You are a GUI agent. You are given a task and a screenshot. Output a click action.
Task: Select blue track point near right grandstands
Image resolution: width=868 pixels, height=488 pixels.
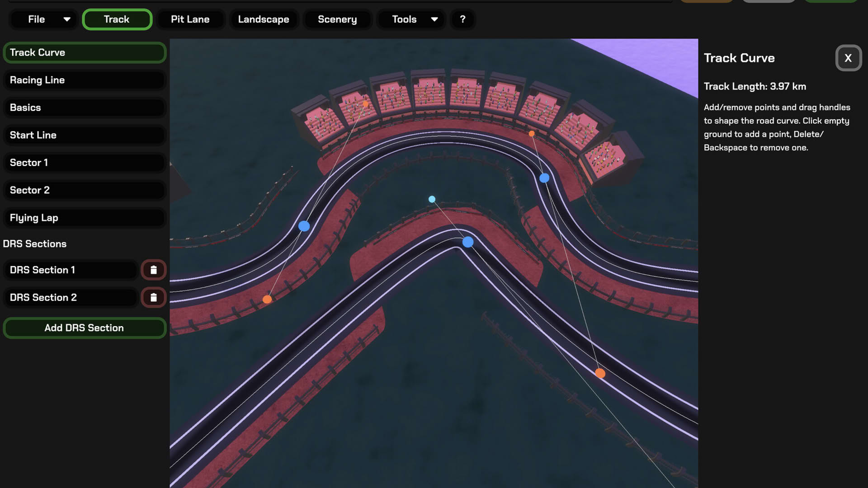[544, 178]
